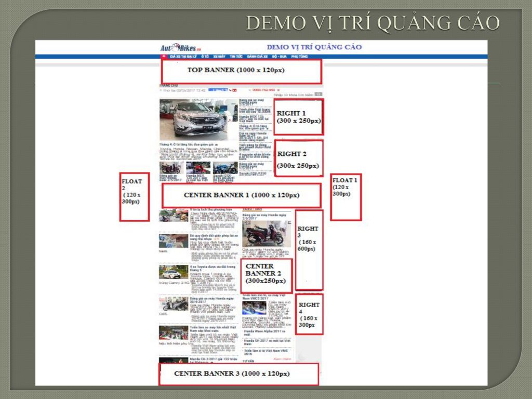The width and height of the screenshot is (532, 399).
Task: Open the dark red scooter thumbnail
Action: pyautogui.click(x=171, y=168)
